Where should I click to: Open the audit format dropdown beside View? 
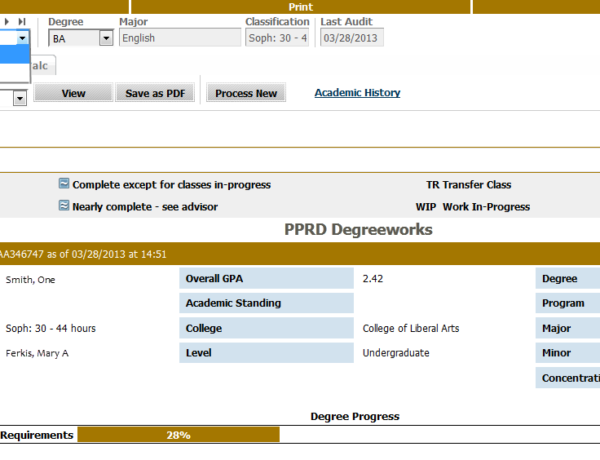click(x=19, y=97)
